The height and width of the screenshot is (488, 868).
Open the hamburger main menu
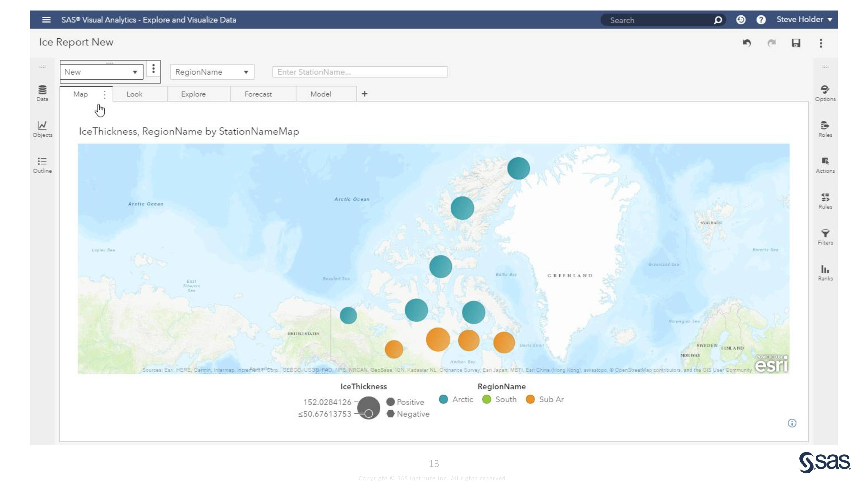pyautogui.click(x=46, y=20)
